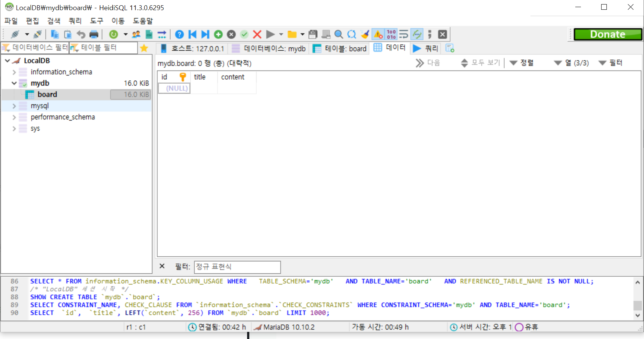Click the blue help question mark icon
The width and height of the screenshot is (644, 339).
(179, 35)
